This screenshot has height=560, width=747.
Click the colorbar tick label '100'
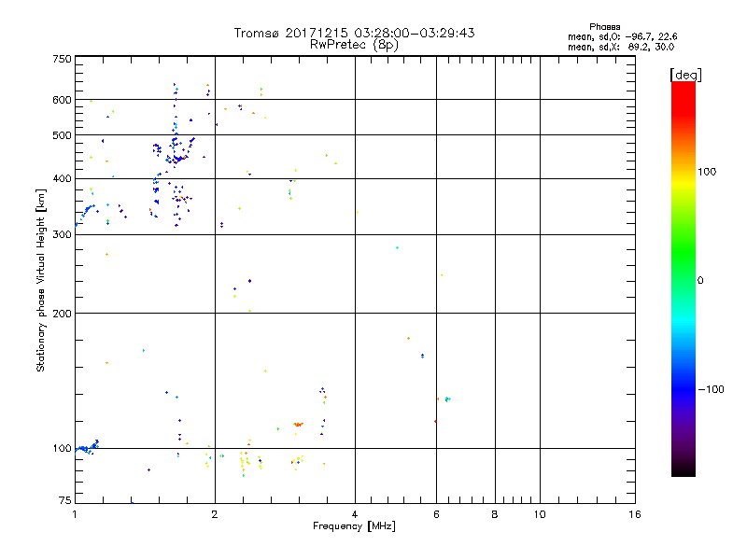coord(707,172)
